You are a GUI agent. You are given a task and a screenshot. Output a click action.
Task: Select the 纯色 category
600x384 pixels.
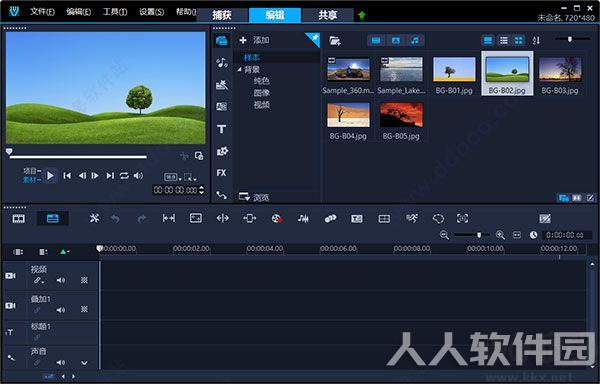click(262, 81)
